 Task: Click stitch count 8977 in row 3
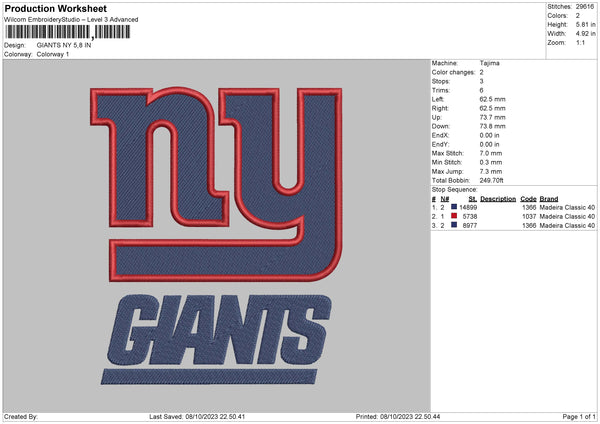[x=470, y=226]
